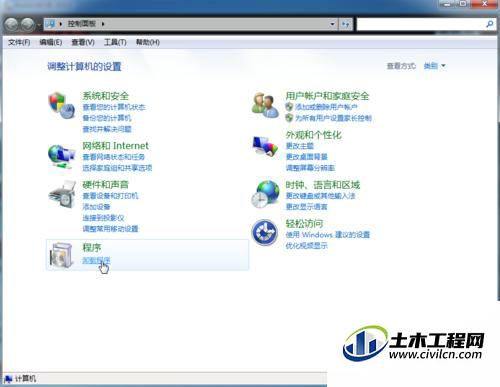
Task: Open the 系统和安全 shield icon
Action: click(x=62, y=106)
